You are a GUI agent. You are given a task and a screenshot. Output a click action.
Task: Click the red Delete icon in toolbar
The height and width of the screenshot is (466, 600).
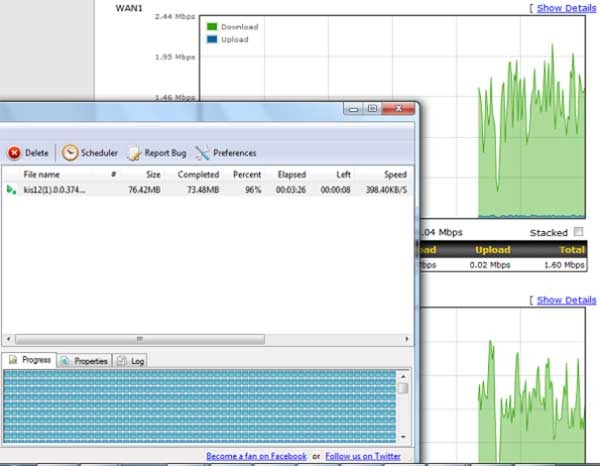pyautogui.click(x=15, y=153)
